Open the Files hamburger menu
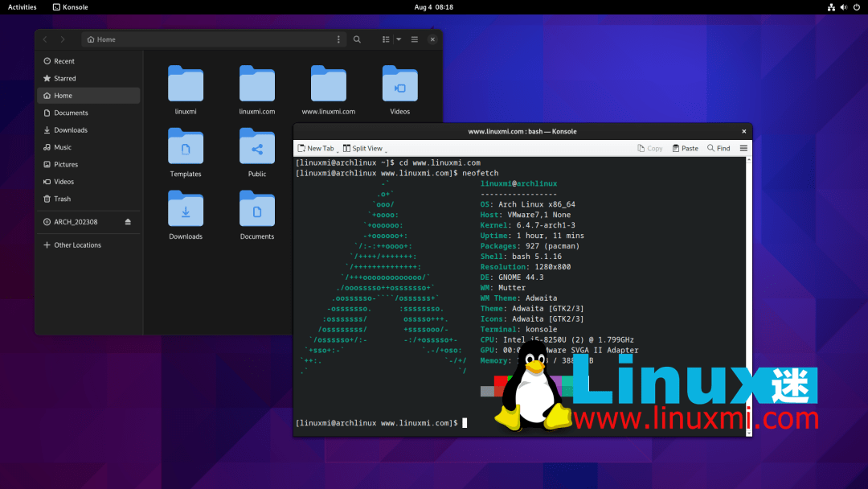The height and width of the screenshot is (489, 868). click(415, 39)
